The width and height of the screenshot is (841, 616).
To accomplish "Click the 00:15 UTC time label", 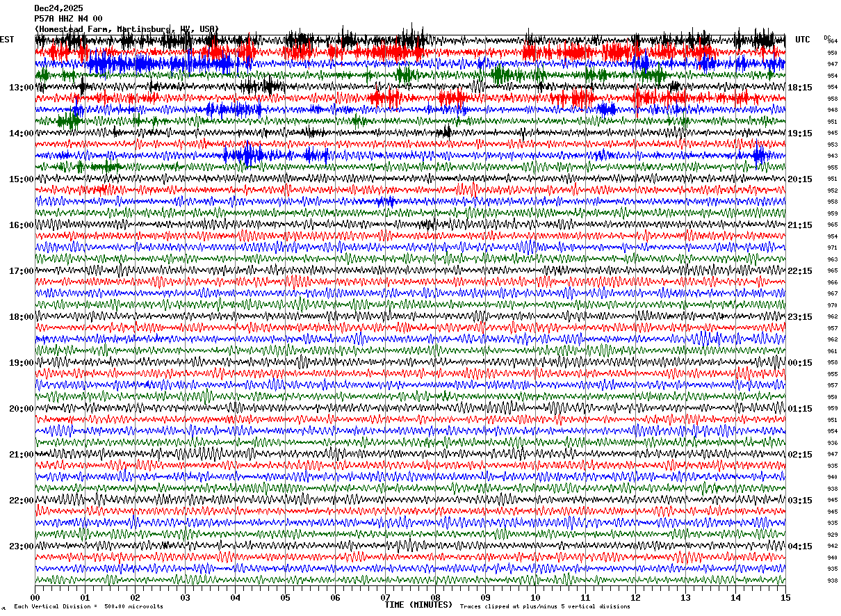I will (799, 362).
